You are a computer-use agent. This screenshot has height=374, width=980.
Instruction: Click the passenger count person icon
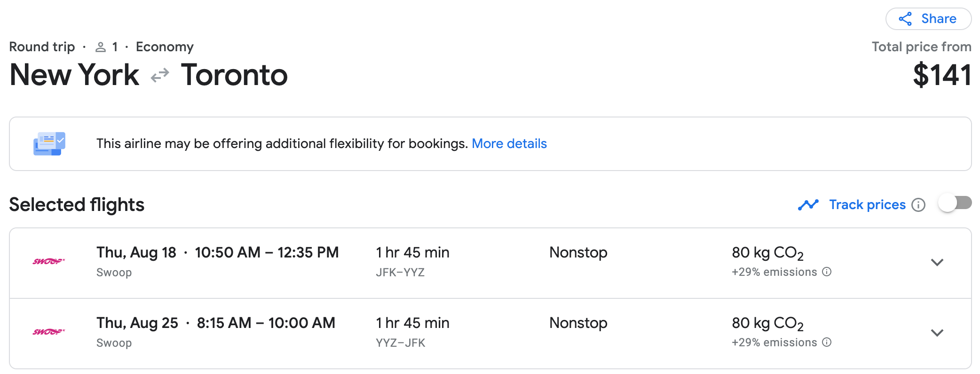click(x=100, y=47)
